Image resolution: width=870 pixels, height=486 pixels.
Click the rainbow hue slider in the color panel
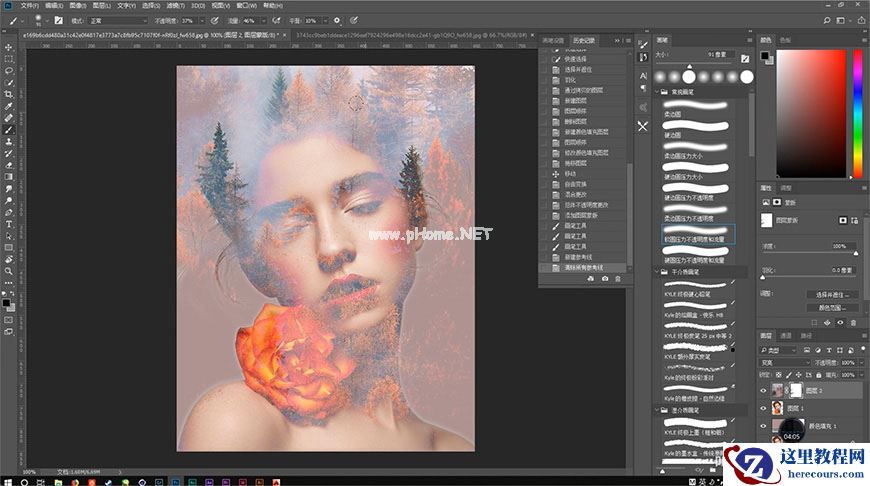tap(857, 114)
